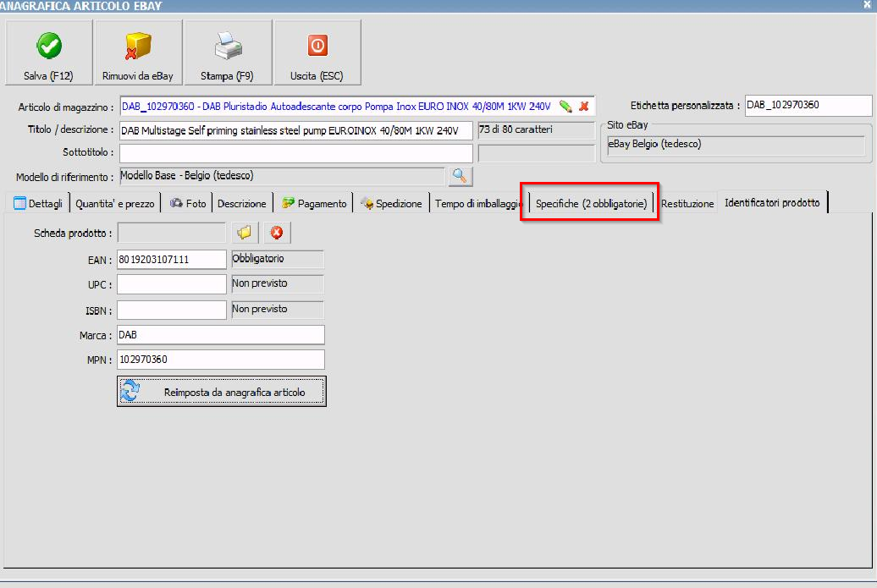Click the empty UPC field
This screenshot has width=877, height=588.
click(x=172, y=284)
